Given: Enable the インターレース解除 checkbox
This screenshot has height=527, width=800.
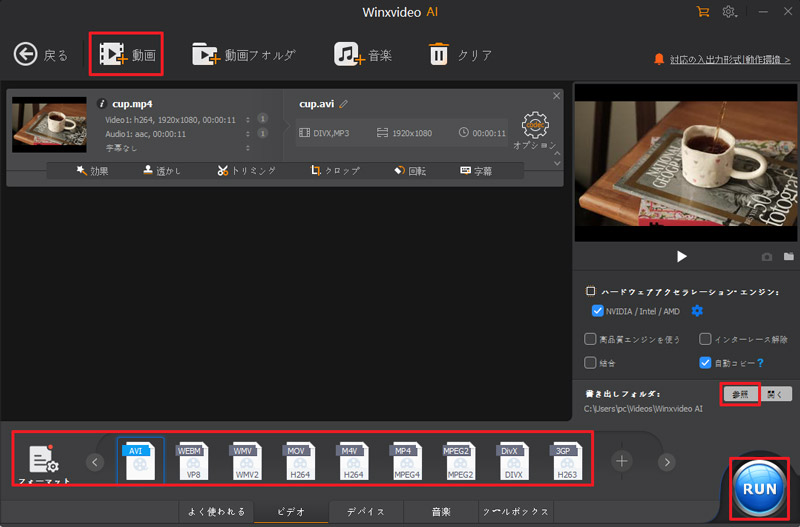Looking at the screenshot, I should 705,339.
